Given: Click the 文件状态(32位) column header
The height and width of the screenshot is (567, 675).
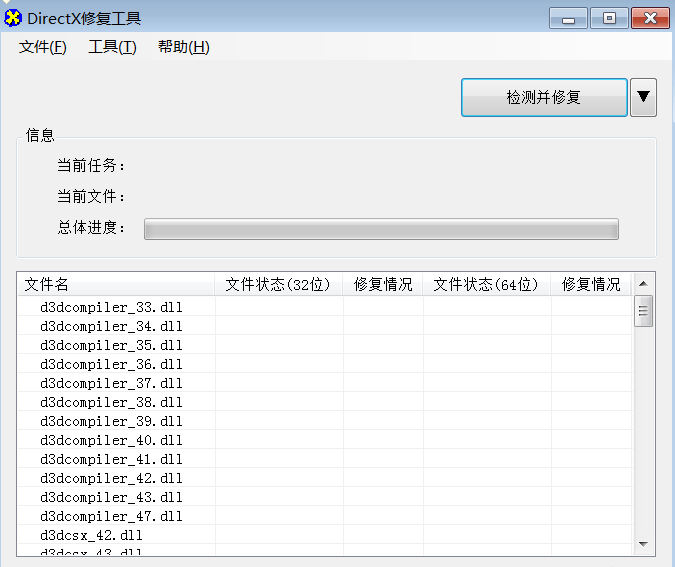Looking at the screenshot, I should [x=278, y=284].
